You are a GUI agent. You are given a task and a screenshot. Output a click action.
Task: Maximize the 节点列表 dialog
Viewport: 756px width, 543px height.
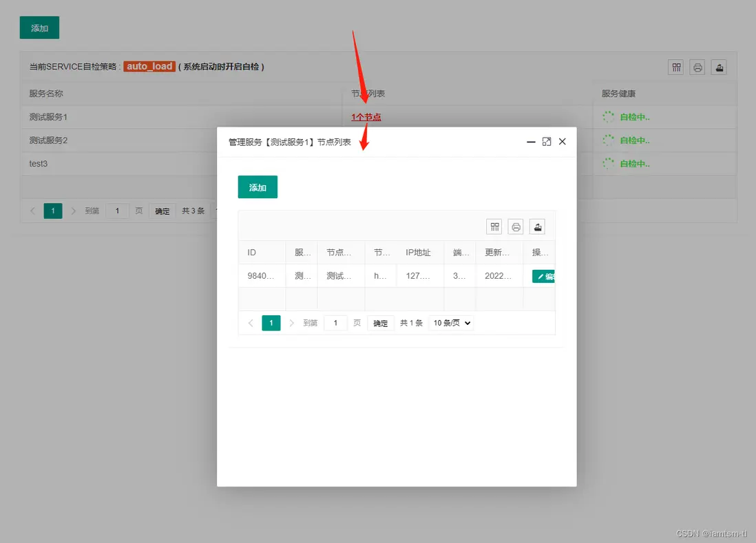[546, 142]
